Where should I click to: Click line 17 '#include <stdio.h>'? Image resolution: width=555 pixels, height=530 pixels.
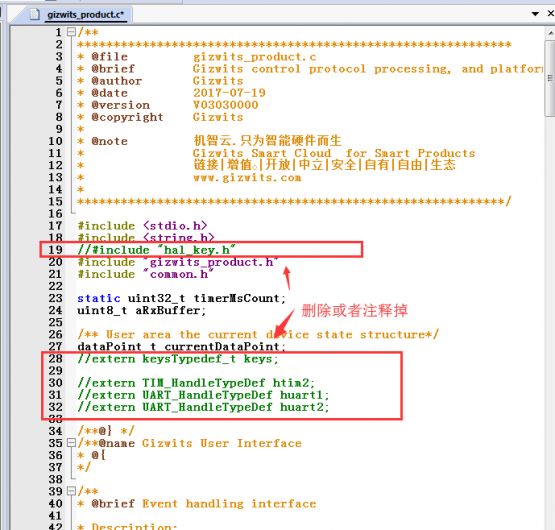pyautogui.click(x=142, y=226)
